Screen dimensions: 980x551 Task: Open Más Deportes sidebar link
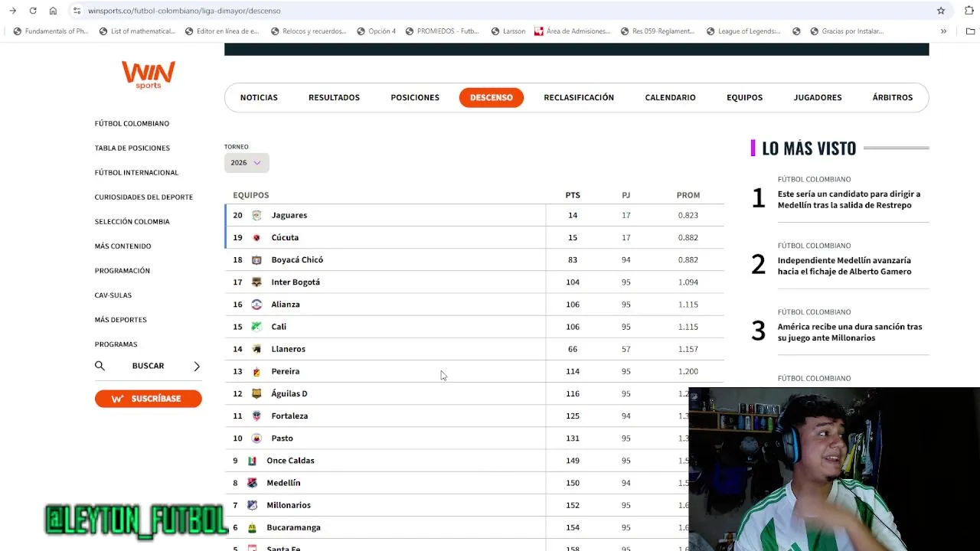pyautogui.click(x=120, y=319)
